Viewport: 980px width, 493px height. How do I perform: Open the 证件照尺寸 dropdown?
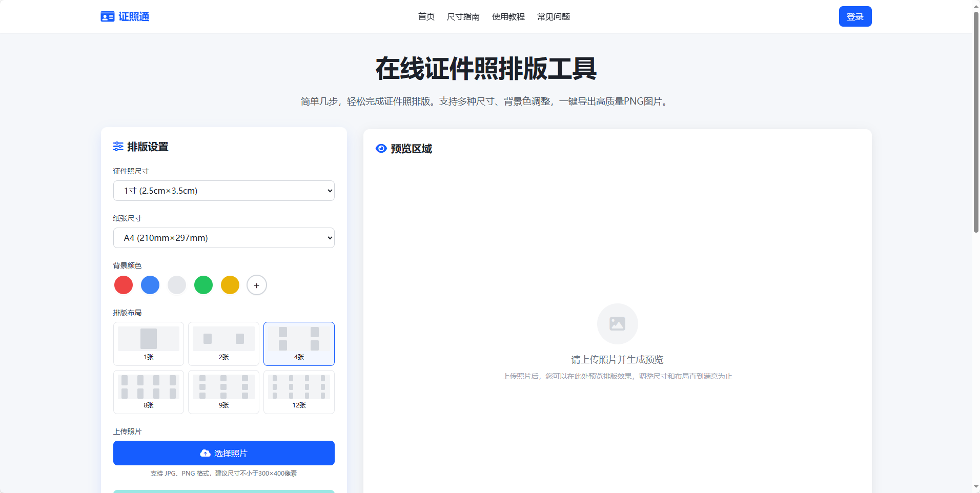224,191
